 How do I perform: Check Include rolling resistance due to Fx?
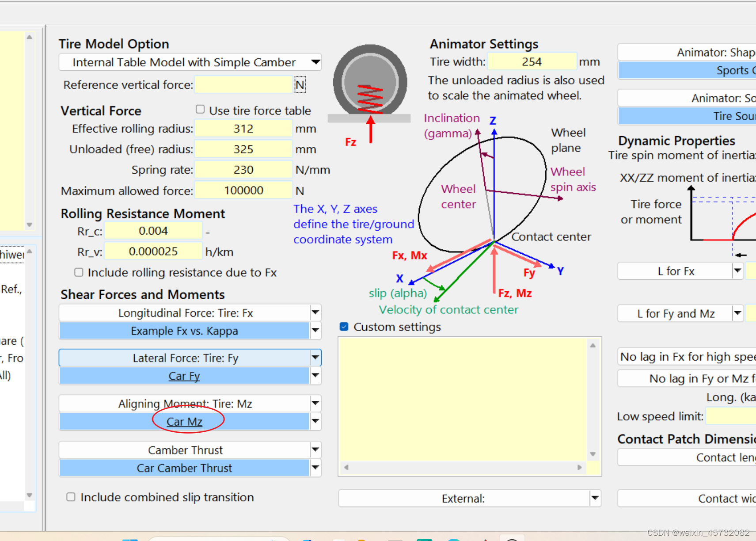pos(78,272)
